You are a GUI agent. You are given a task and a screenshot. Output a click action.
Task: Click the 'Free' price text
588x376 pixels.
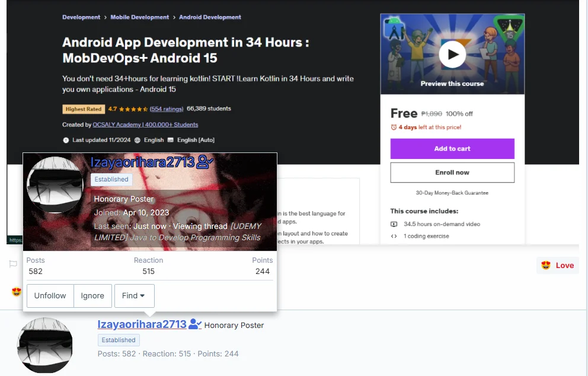404,113
